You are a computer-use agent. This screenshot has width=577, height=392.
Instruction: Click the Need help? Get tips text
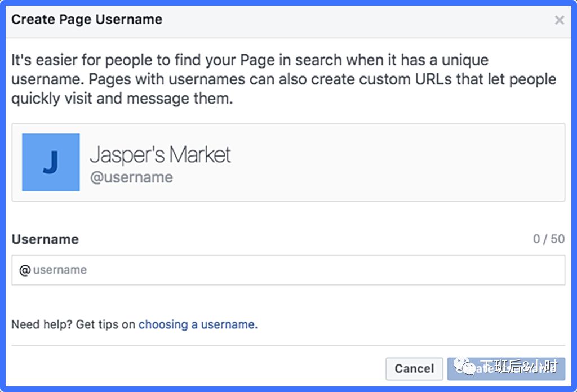(x=73, y=324)
